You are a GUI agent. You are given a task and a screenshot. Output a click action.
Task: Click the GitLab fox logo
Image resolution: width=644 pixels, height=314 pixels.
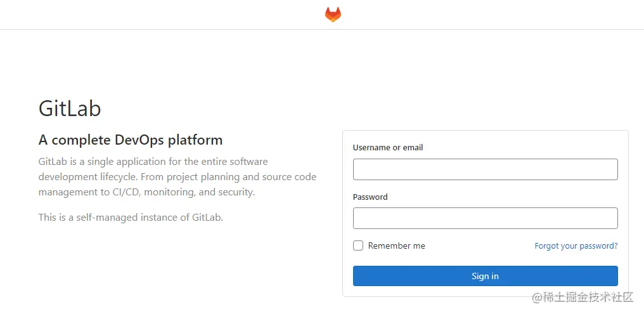333,15
